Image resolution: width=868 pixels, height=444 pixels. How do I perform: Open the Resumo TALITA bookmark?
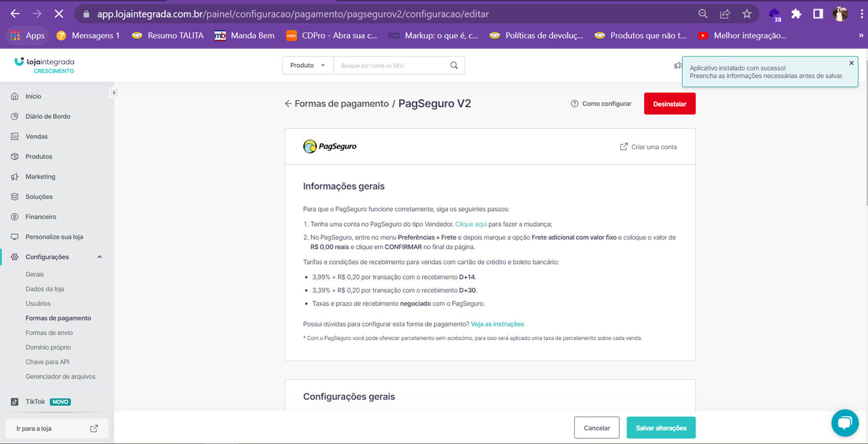click(167, 35)
